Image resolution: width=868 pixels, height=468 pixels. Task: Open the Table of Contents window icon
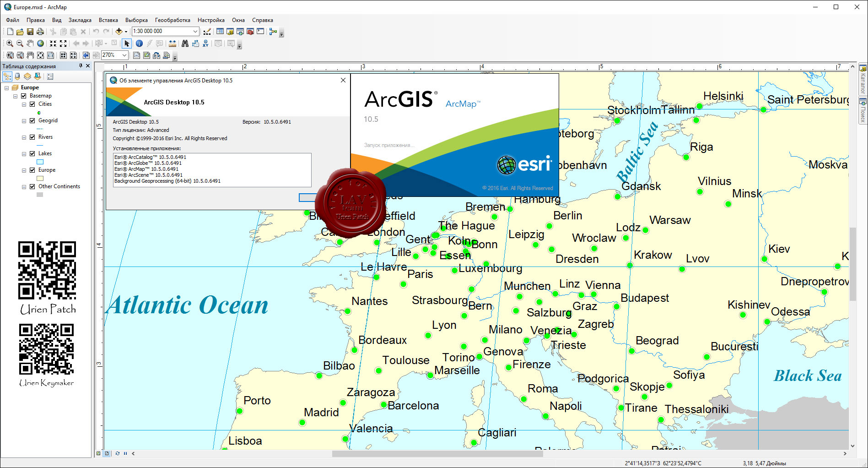coord(220,32)
